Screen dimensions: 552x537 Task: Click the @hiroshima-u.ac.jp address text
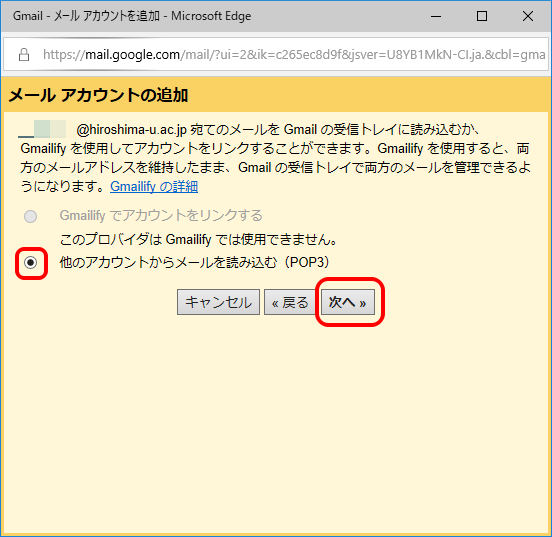pos(131,130)
